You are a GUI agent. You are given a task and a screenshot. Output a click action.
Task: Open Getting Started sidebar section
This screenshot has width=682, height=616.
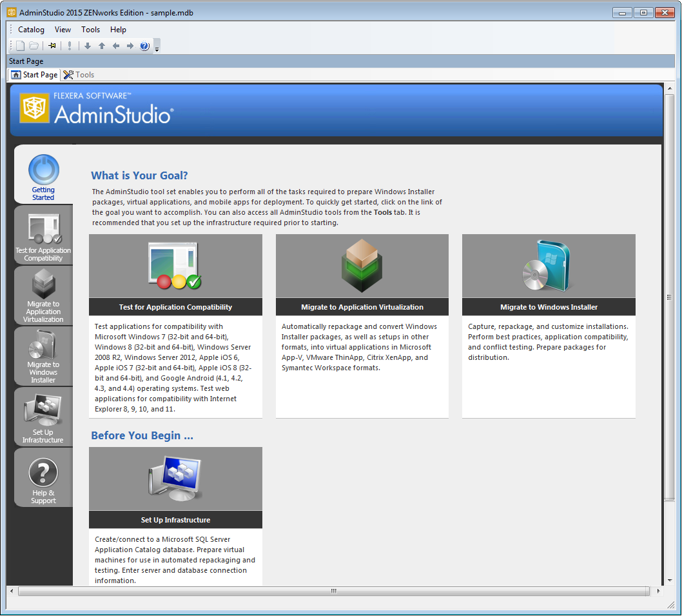[43, 177]
